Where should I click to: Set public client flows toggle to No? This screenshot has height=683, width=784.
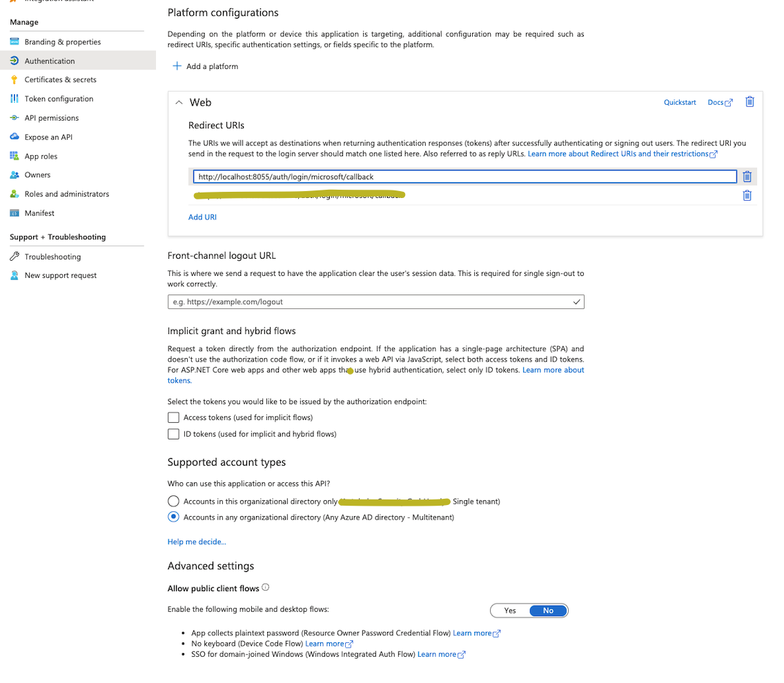pos(548,611)
